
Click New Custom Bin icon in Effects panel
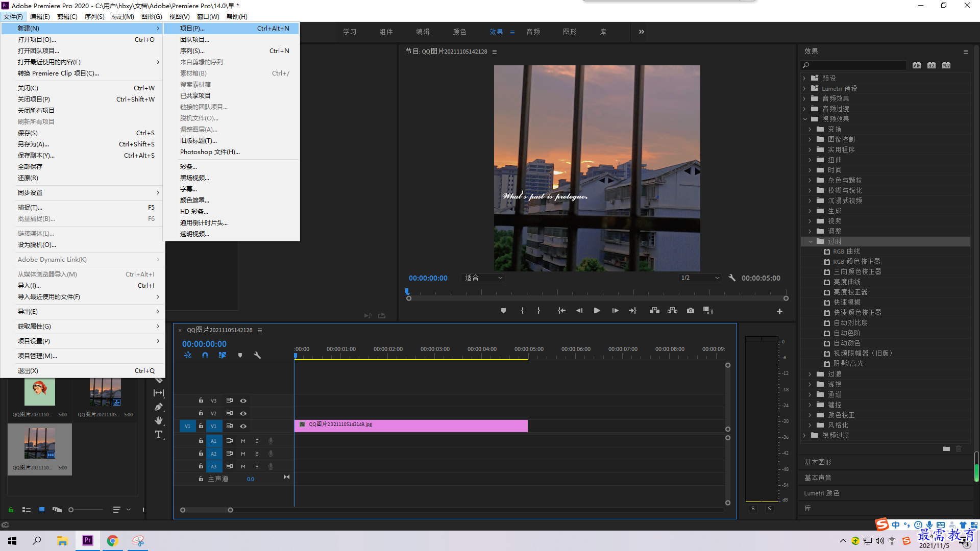pyautogui.click(x=946, y=448)
